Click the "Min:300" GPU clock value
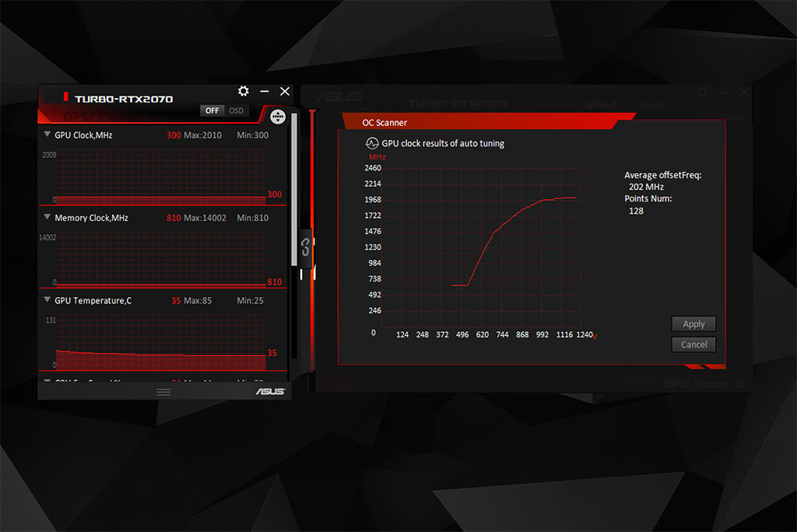 [x=253, y=135]
